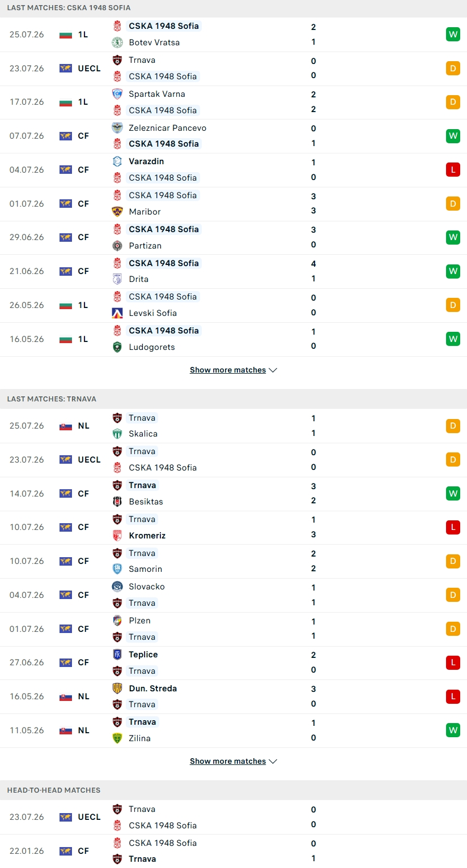Viewport: 467px width, 868px height.
Task: Click the Bulgarian flag on the 25.07.26 row
Action: pos(66,35)
